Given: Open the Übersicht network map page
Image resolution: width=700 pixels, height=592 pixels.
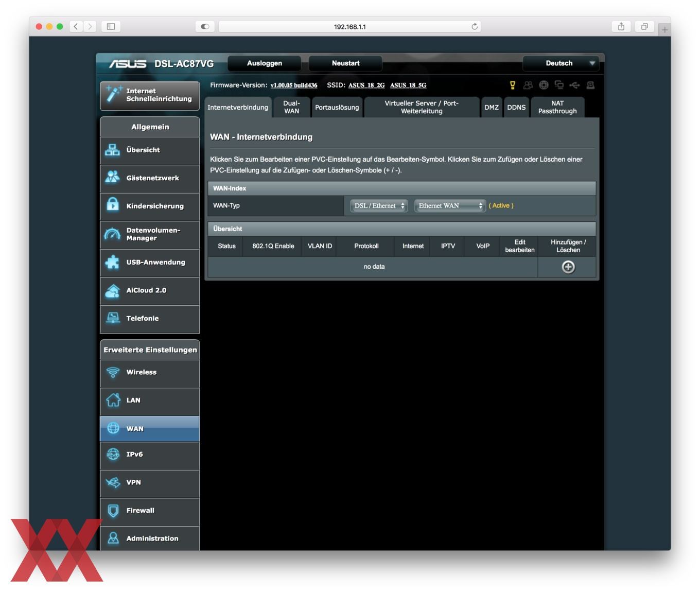Looking at the screenshot, I should (x=150, y=150).
